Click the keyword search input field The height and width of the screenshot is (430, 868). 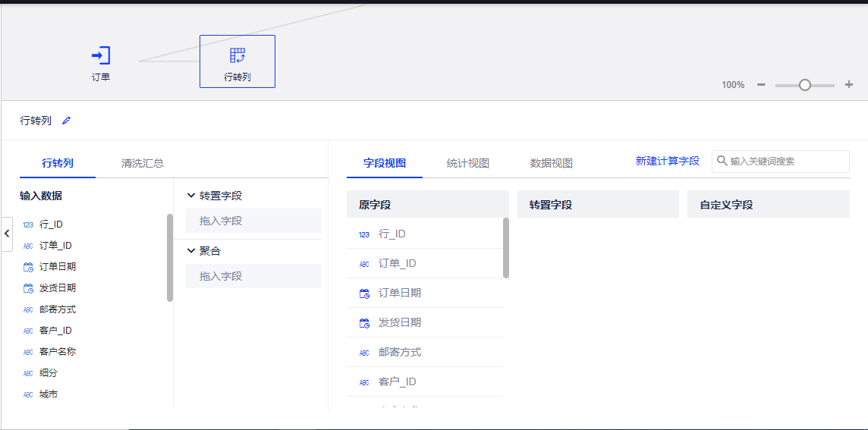click(787, 162)
